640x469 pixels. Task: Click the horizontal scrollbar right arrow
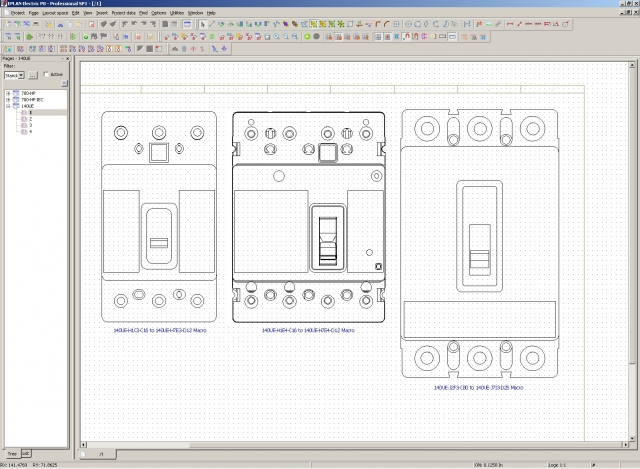click(625, 445)
